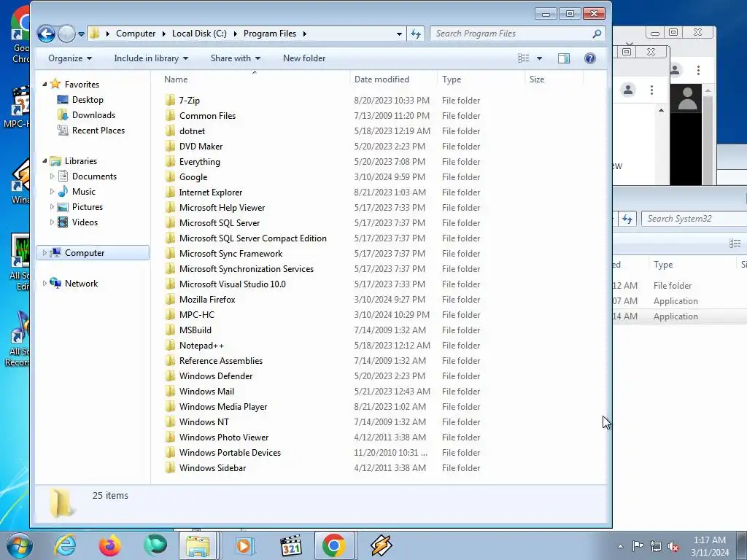The image size is (747, 560).
Task: Launch Internet Explorer from the taskbar
Action: 65,545
